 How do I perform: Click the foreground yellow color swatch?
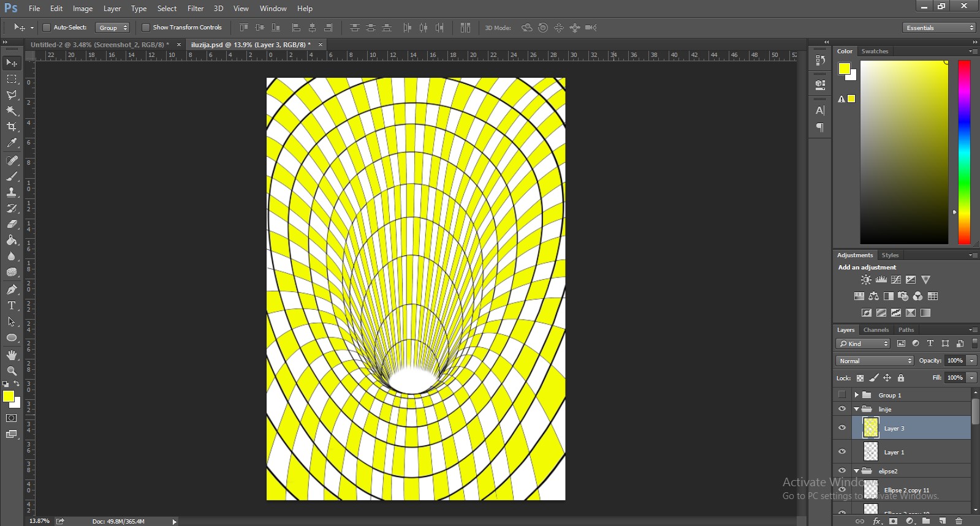pyautogui.click(x=9, y=397)
